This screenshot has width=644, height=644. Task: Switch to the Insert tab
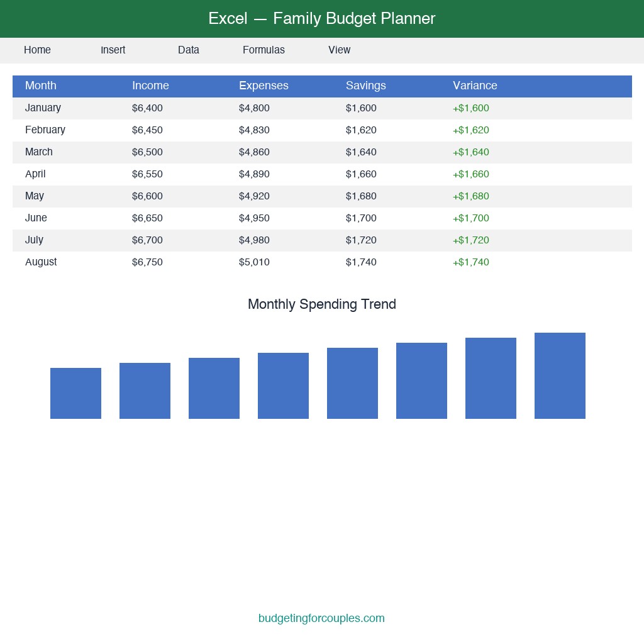(x=113, y=50)
